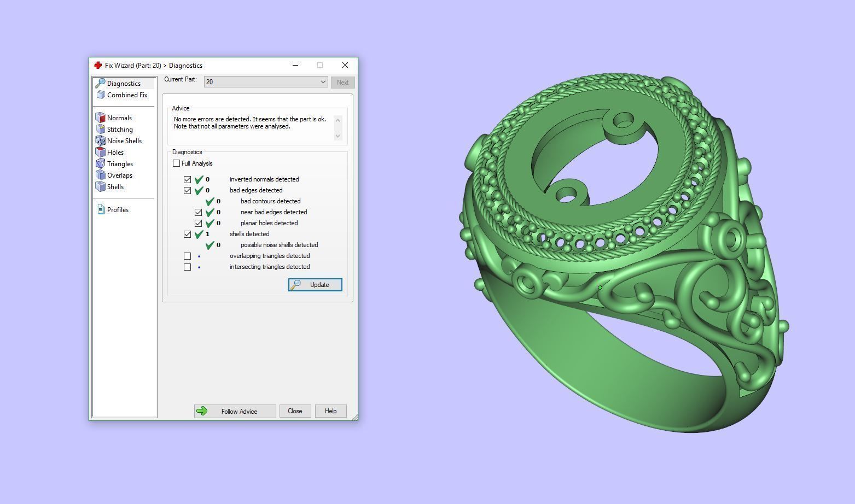855x504 pixels.
Task: Open the Current Part dropdown
Action: pyautogui.click(x=266, y=82)
